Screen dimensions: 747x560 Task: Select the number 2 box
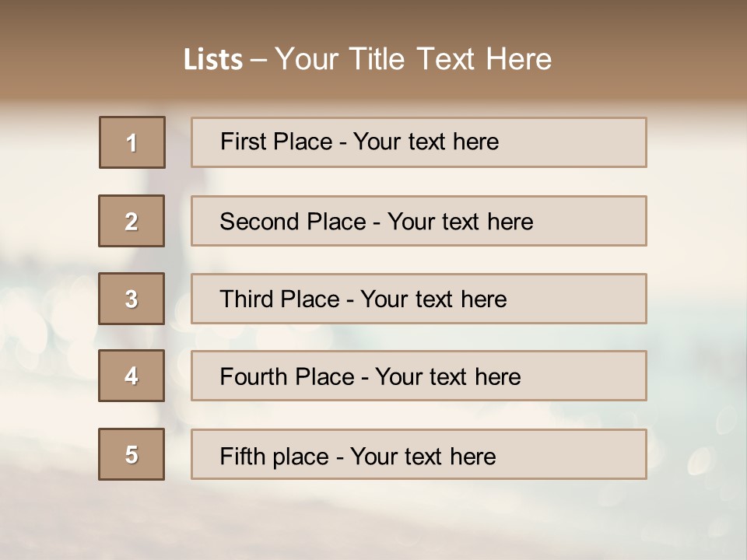[132, 221]
